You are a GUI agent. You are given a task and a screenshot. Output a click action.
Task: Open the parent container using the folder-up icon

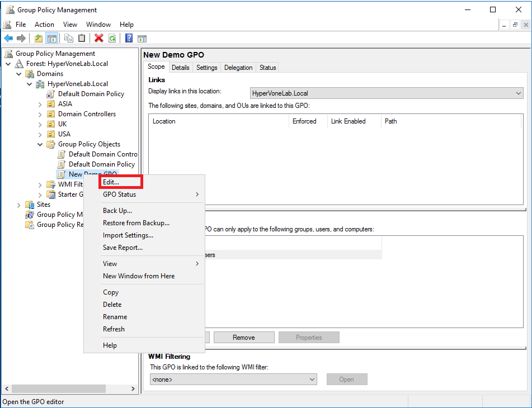click(x=37, y=38)
